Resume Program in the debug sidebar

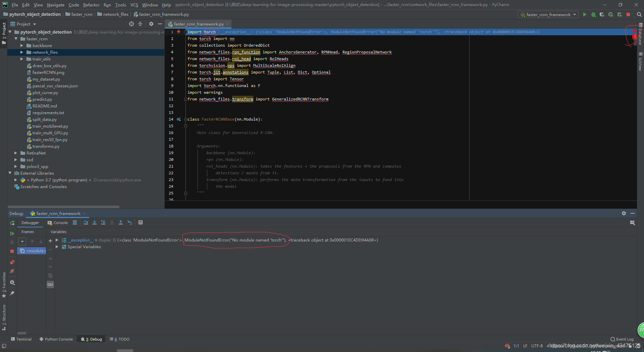pyautogui.click(x=12, y=233)
